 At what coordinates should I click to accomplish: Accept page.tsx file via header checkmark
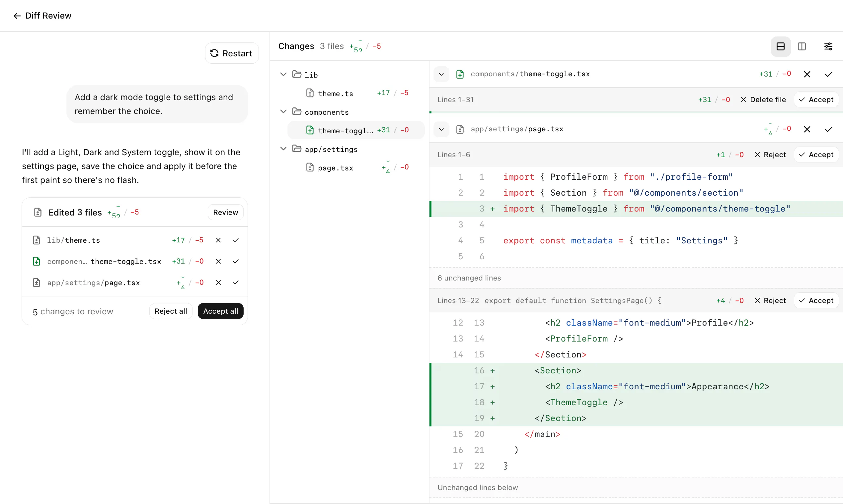point(828,129)
